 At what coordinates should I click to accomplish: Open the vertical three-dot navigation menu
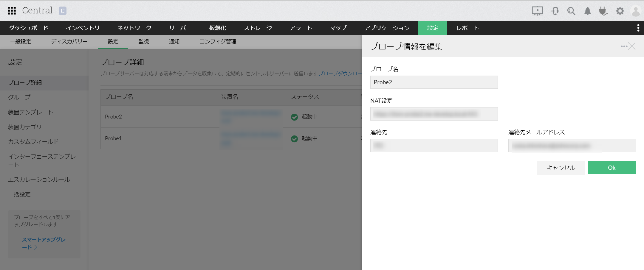[638, 28]
